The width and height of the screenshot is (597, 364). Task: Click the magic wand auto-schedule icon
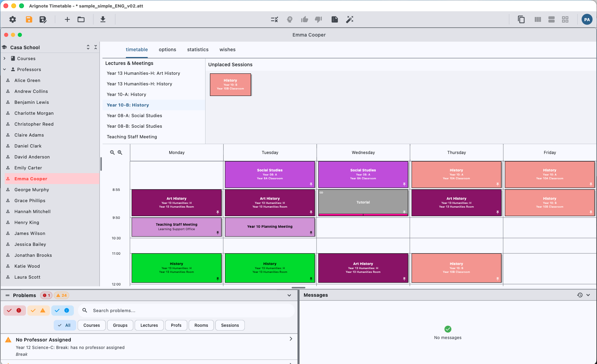(x=349, y=19)
